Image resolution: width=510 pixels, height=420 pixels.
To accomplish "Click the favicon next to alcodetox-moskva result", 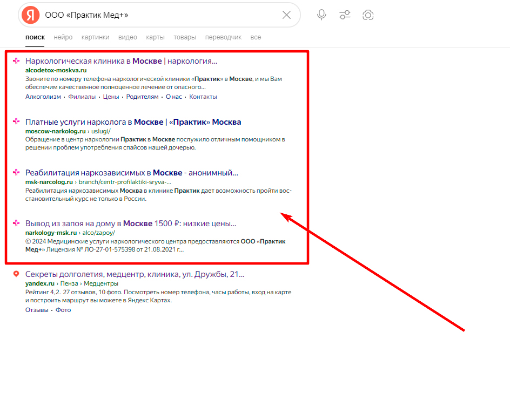I will click(x=16, y=61).
